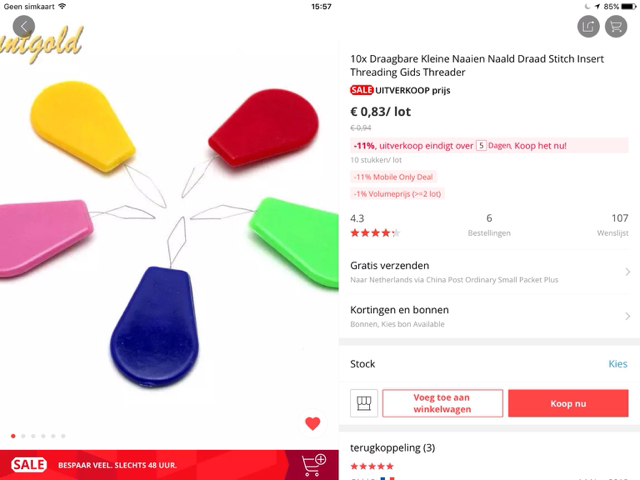Viewport: 640px width, 480px height.
Task: Open the shopping cart icon at top
Action: tap(616, 27)
